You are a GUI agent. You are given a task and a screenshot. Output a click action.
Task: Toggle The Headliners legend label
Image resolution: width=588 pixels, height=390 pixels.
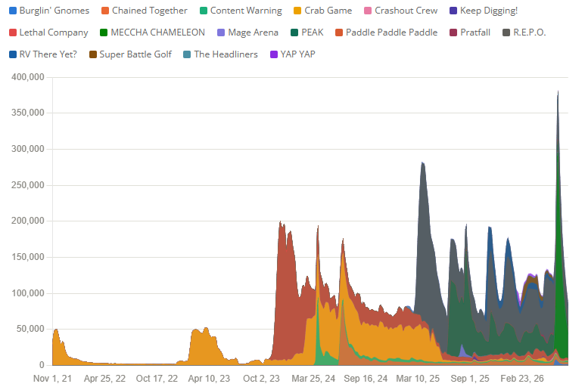(226, 54)
